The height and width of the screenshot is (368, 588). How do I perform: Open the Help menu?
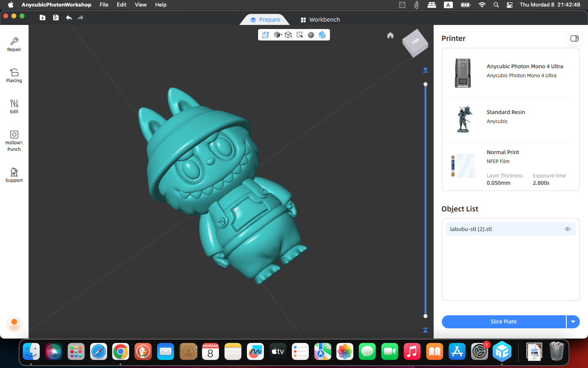[x=161, y=5]
